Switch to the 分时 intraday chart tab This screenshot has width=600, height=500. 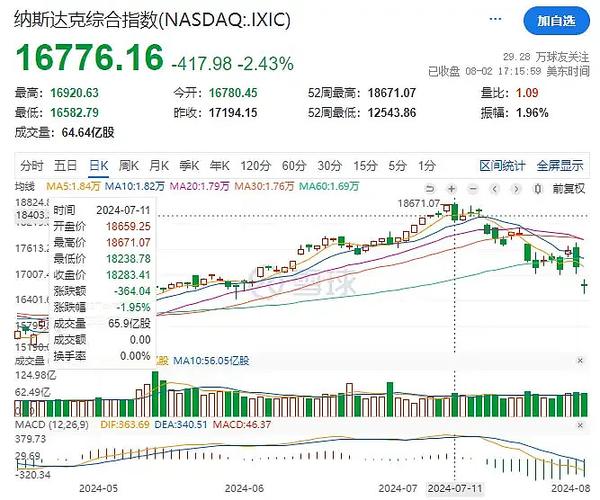click(x=32, y=166)
